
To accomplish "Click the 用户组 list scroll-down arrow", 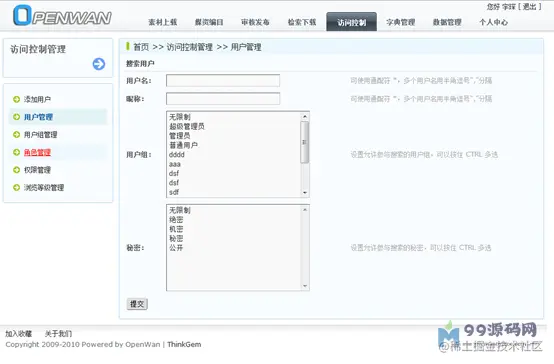I will pos(305,193).
